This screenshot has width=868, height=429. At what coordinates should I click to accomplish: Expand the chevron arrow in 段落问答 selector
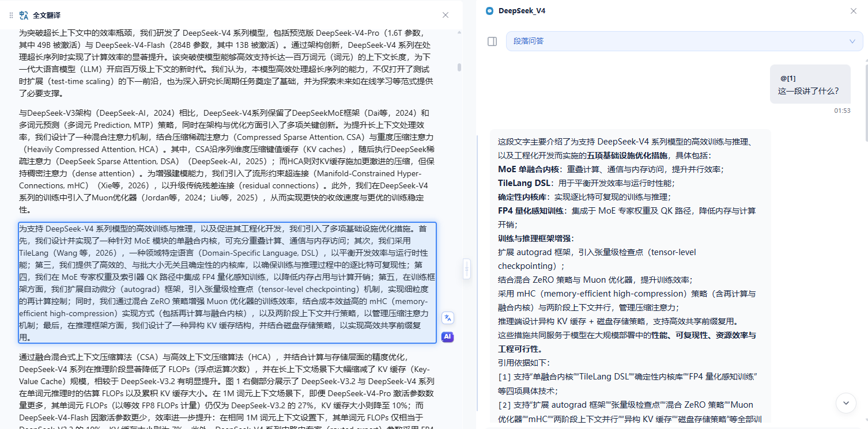[x=852, y=41]
